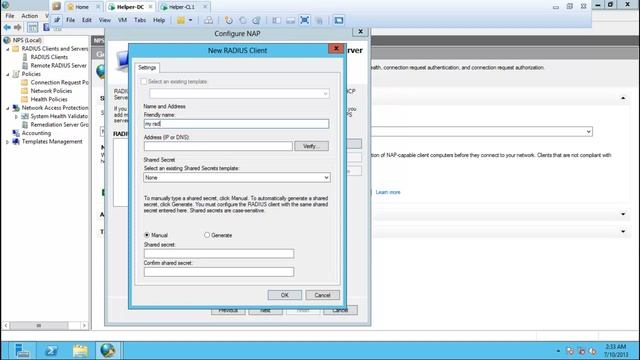Click the Verify button
This screenshot has width=640, height=360.
[311, 146]
